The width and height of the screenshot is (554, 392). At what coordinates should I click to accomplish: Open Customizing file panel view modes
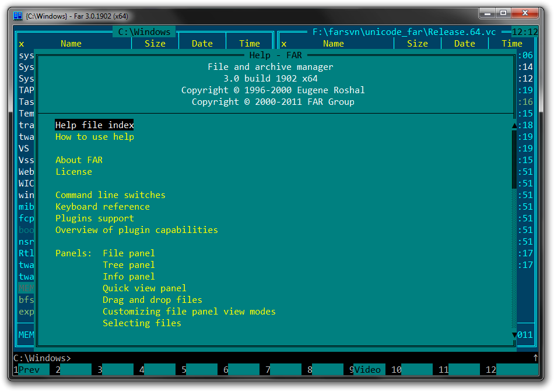[189, 311]
